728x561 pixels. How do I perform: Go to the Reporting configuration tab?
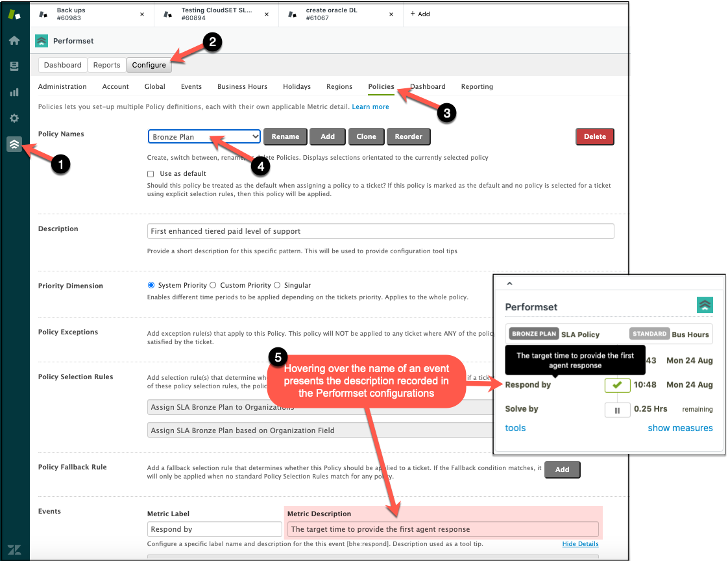click(477, 86)
